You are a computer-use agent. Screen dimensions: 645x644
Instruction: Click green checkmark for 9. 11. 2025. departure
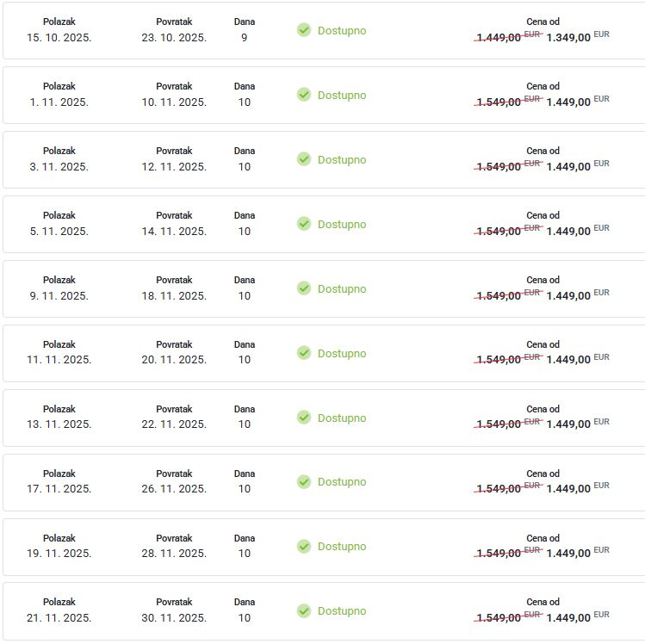(x=304, y=288)
